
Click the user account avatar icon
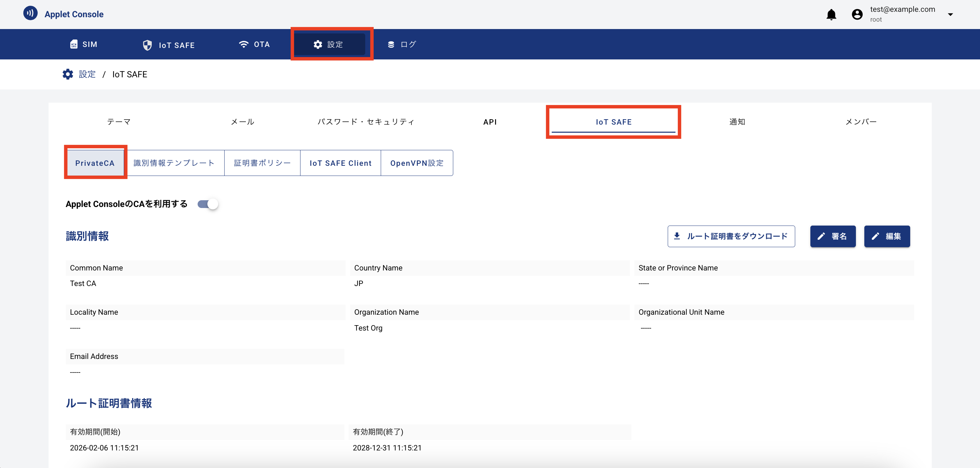click(857, 15)
